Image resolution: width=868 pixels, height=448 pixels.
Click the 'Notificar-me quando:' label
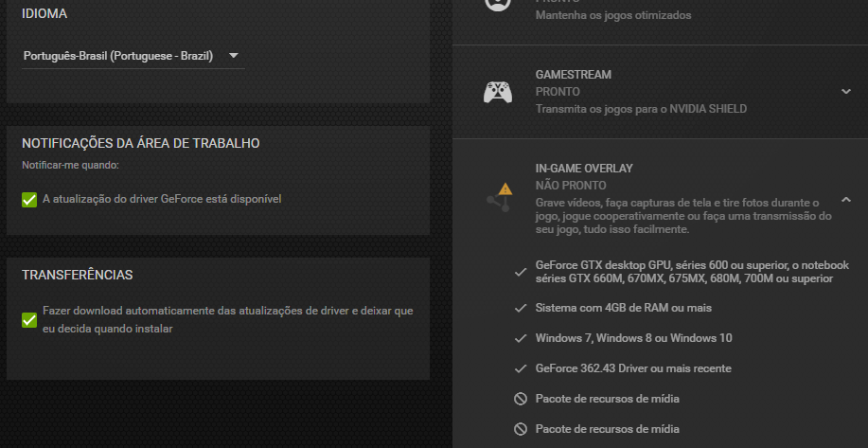(70, 166)
